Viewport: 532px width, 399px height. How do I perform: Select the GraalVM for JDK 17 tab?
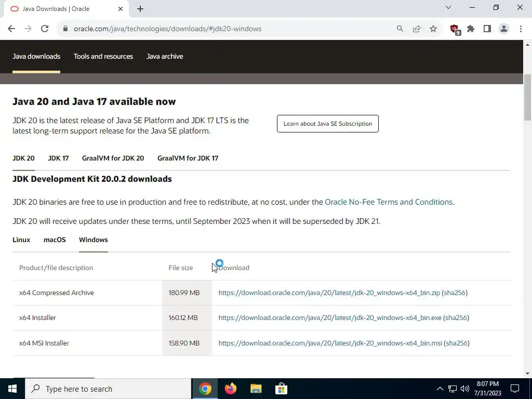[188, 158]
